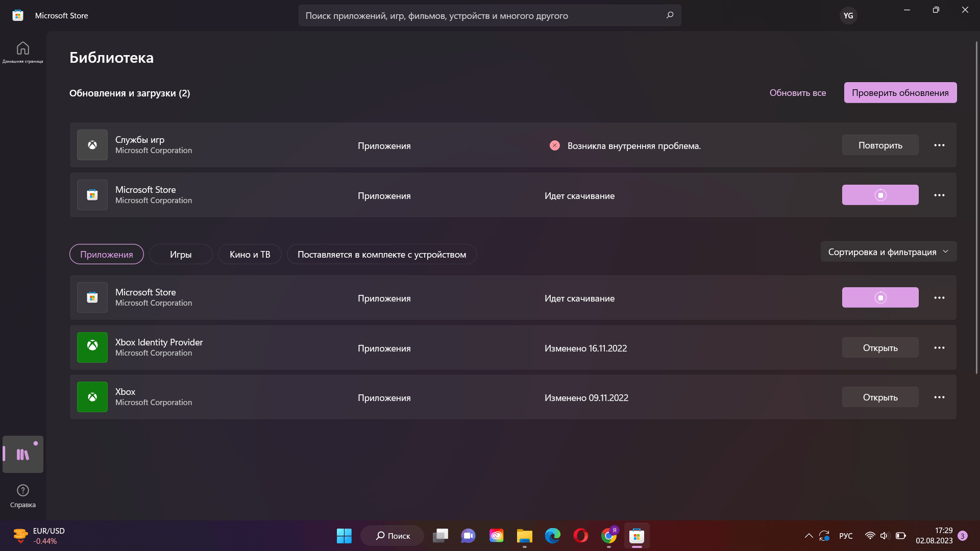
Task: Click the Microsoft Store icon in apps list
Action: 92,297
